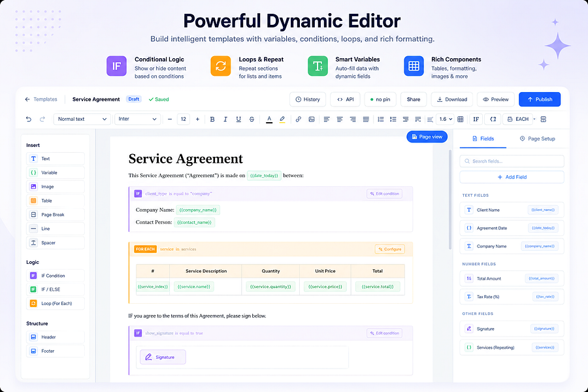588x392 pixels.
Task: Click Add Field button
Action: point(512,177)
